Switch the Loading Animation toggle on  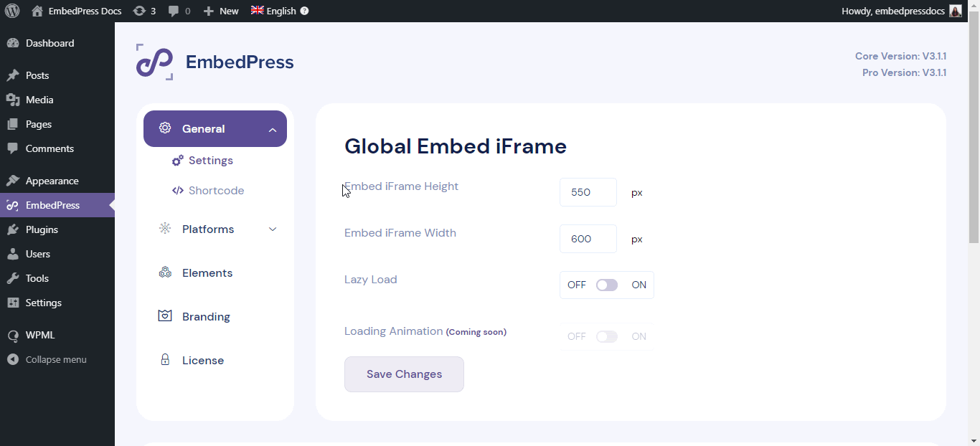[607, 336]
